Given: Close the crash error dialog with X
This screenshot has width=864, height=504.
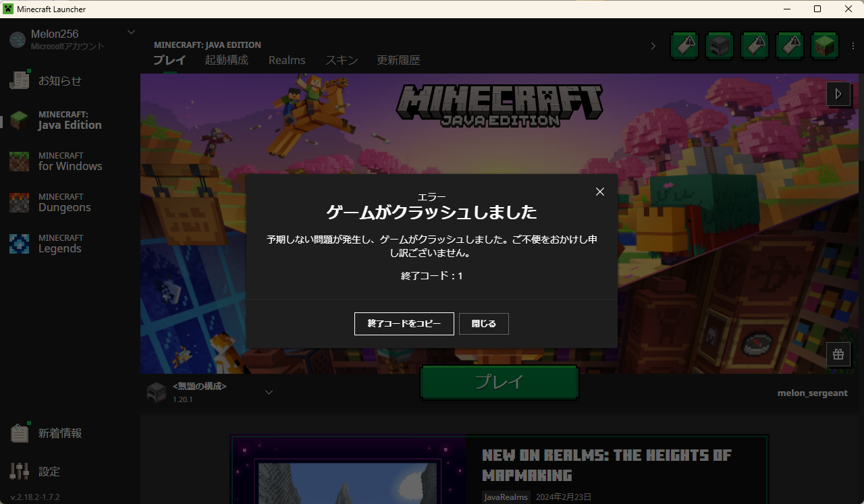Looking at the screenshot, I should [600, 192].
